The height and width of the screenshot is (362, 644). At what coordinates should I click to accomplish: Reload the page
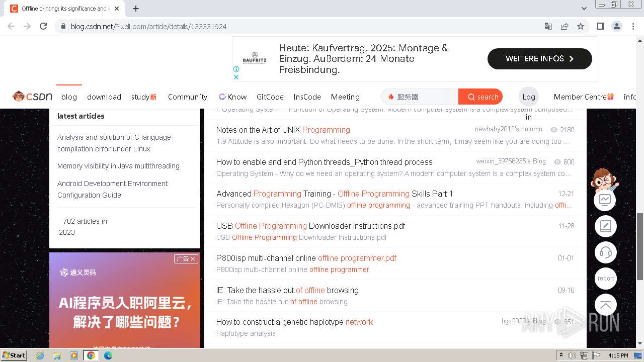pos(43,26)
